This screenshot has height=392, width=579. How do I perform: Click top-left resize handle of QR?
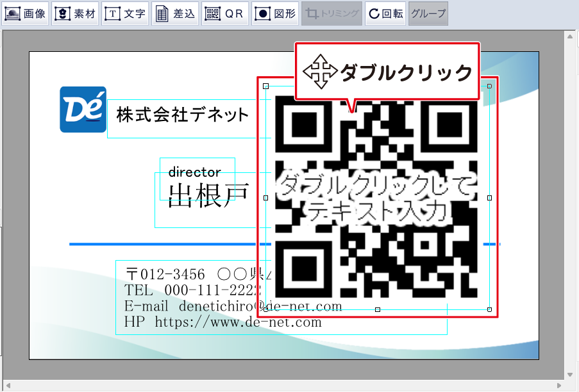[x=265, y=86]
